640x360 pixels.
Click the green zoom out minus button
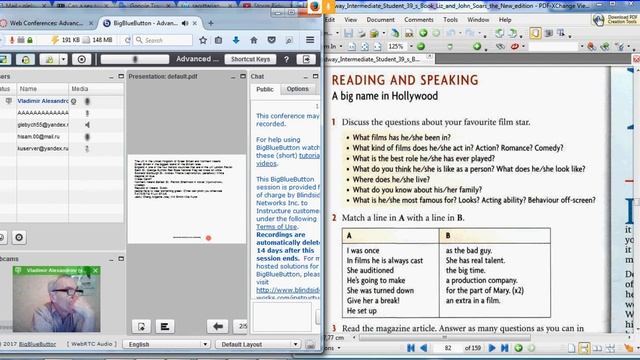(x=420, y=47)
